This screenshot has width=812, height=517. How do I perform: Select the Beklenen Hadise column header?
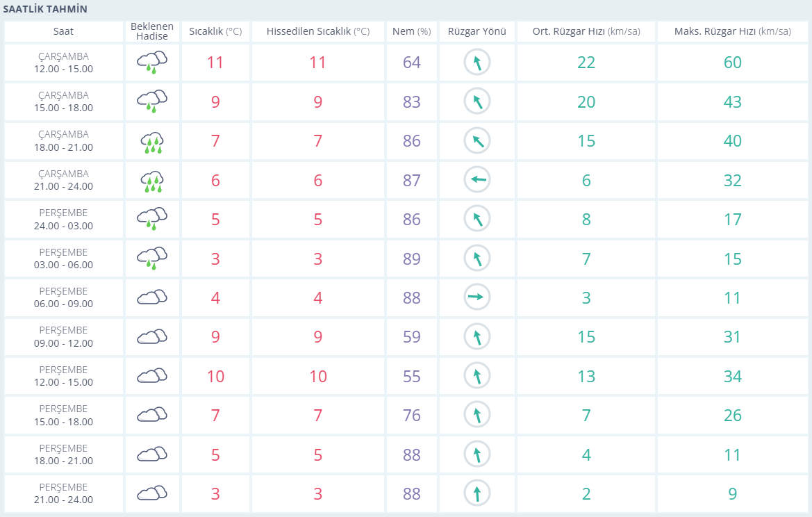pos(152,31)
